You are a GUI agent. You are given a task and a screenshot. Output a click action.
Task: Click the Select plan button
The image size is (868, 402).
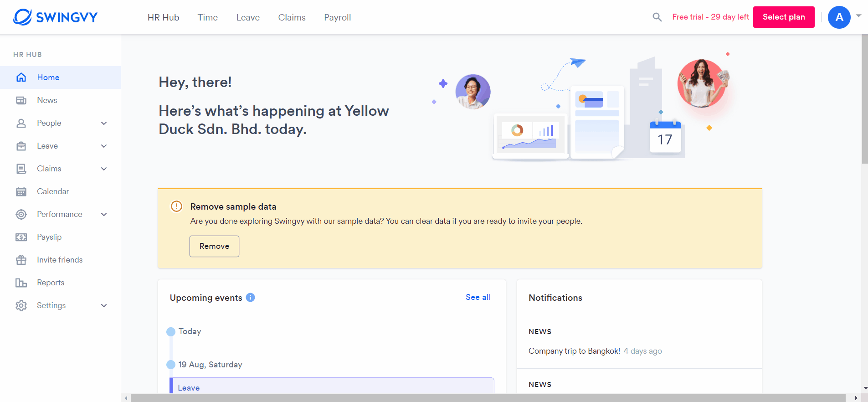(x=783, y=17)
